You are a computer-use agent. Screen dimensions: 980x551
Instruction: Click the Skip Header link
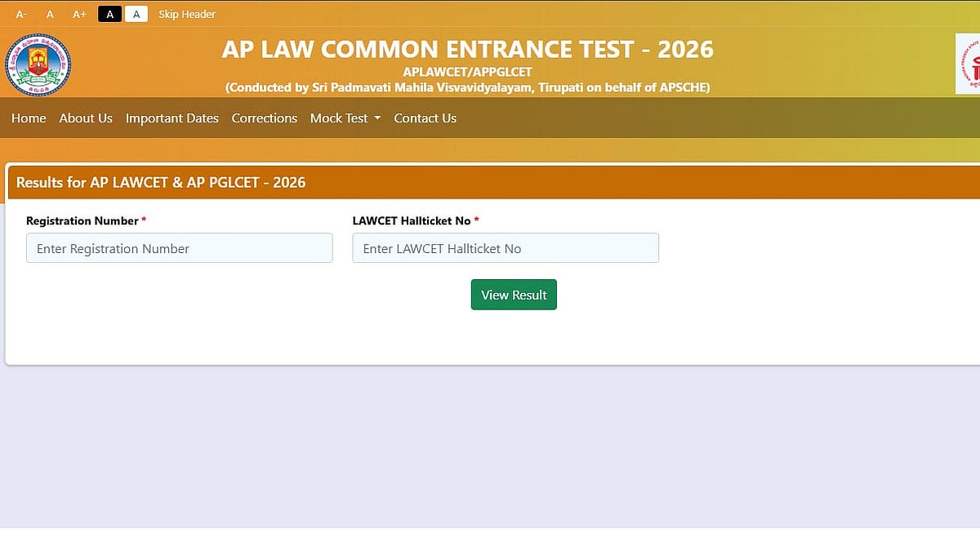(187, 14)
